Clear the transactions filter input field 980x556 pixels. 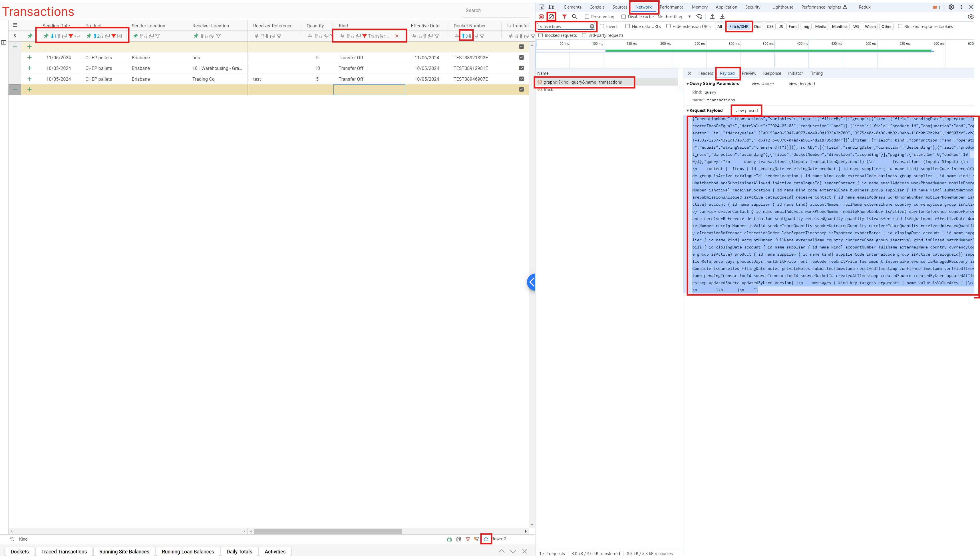tap(592, 26)
